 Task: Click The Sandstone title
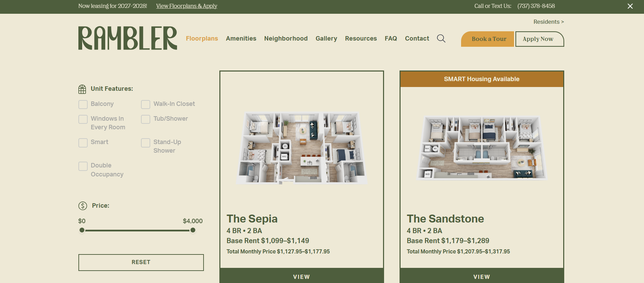pos(445,219)
